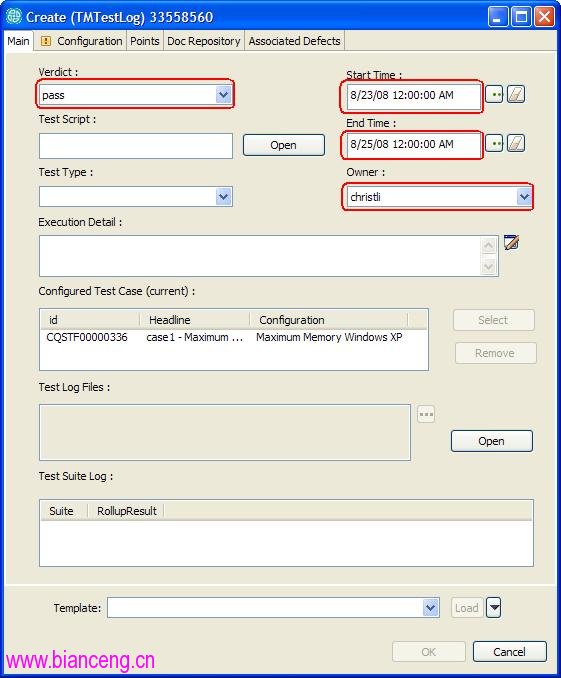
Task: Click the OK button
Action: (429, 652)
